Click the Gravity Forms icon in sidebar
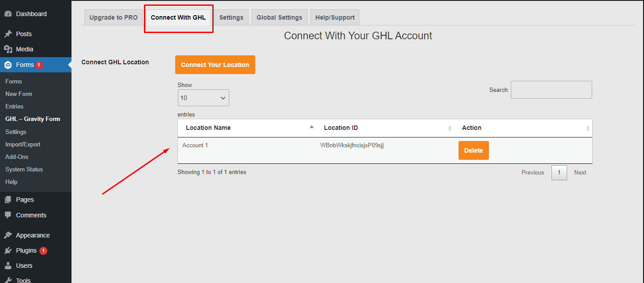This screenshot has height=283, width=644. (8, 65)
